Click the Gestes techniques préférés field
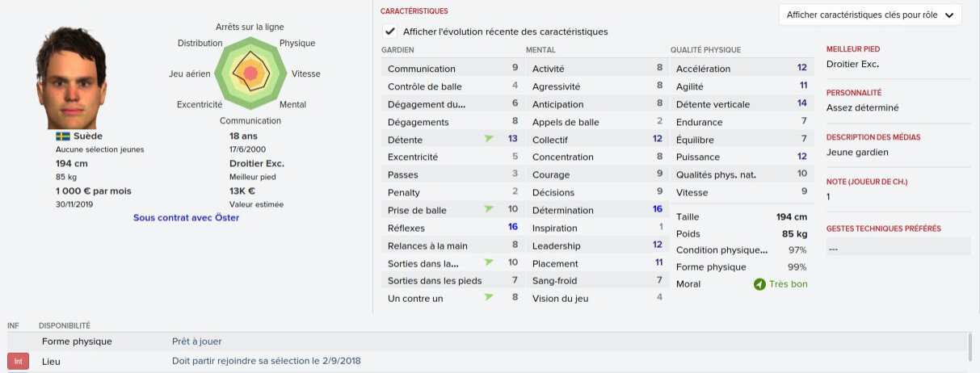The image size is (980, 373). [x=898, y=249]
